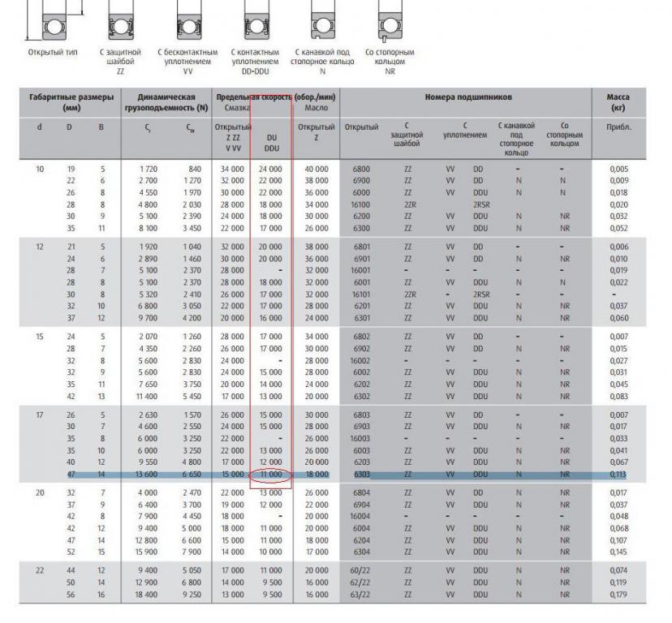Select bearing number 16003
The width and height of the screenshot is (672, 623).
pos(360,439)
